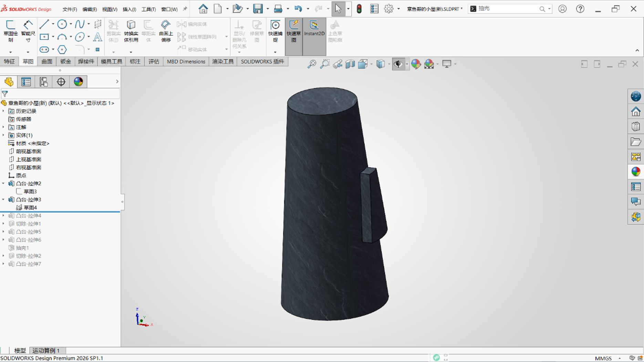Save the document with the floppy icon
Screen dimensions: 644x362
(x=258, y=9)
